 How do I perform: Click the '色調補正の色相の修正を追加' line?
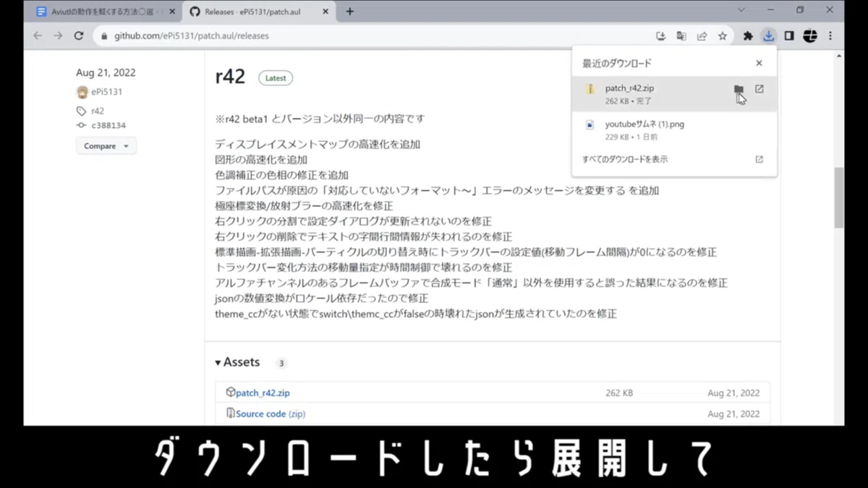coord(281,175)
